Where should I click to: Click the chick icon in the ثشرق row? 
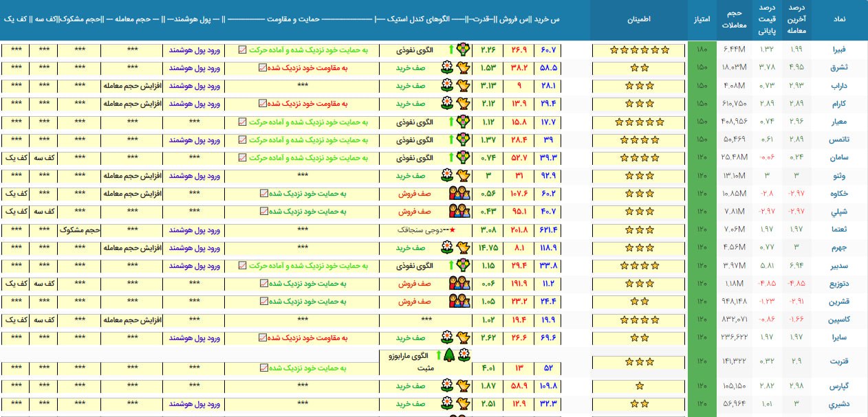click(x=464, y=67)
